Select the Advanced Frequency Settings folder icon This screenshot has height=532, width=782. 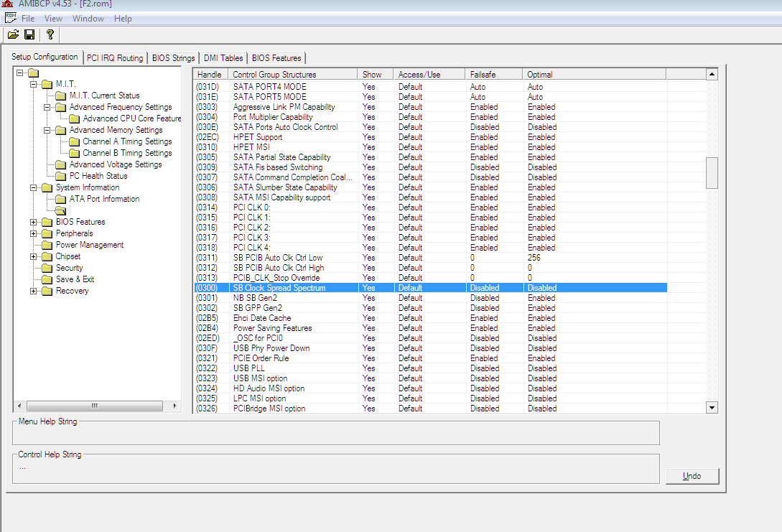[61, 107]
